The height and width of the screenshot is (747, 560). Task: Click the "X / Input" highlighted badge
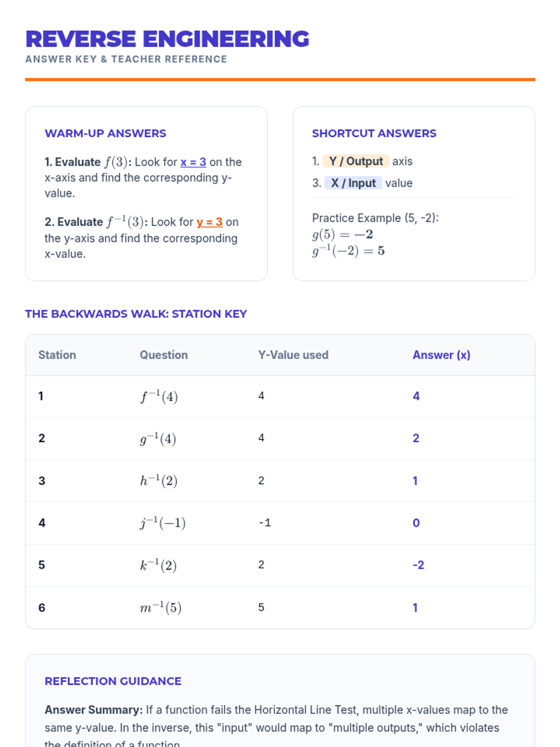[353, 183]
